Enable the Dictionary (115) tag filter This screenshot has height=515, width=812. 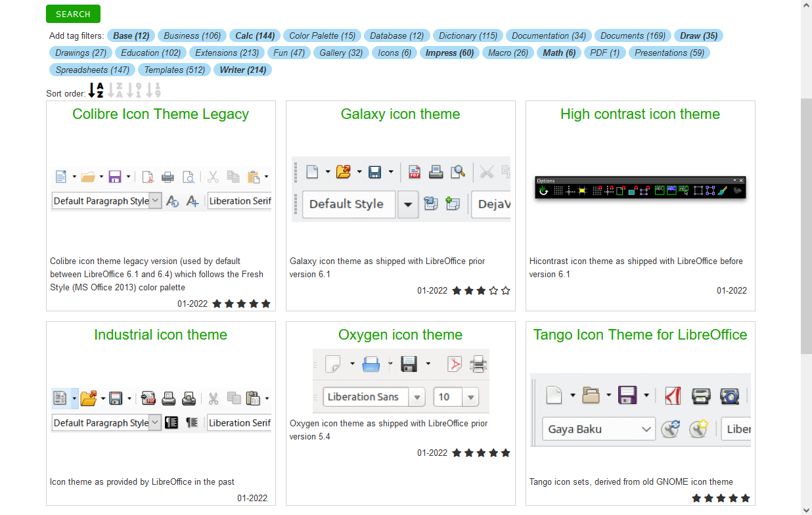468,35
